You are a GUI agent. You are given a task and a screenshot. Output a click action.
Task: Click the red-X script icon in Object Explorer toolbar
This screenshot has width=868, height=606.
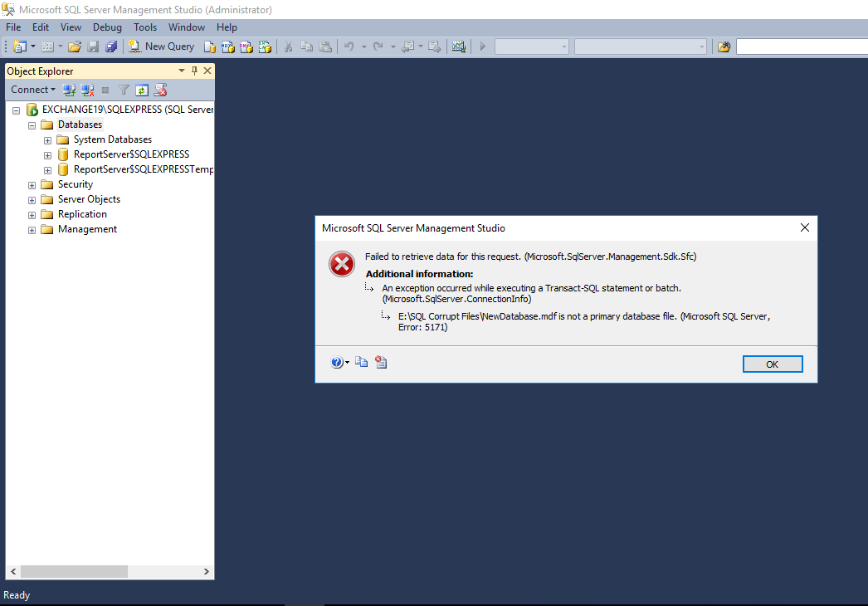pos(160,90)
